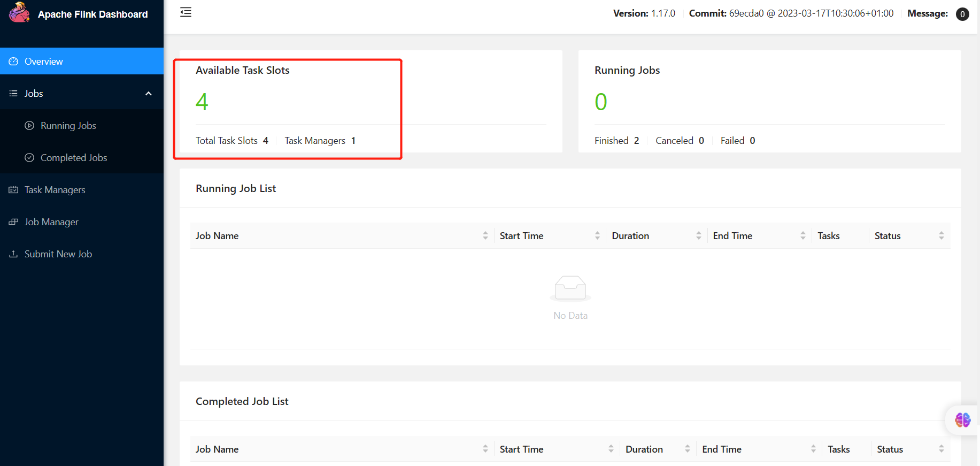Sort Completed Job List by Status
Viewport: 980px width, 466px height.
click(x=941, y=449)
